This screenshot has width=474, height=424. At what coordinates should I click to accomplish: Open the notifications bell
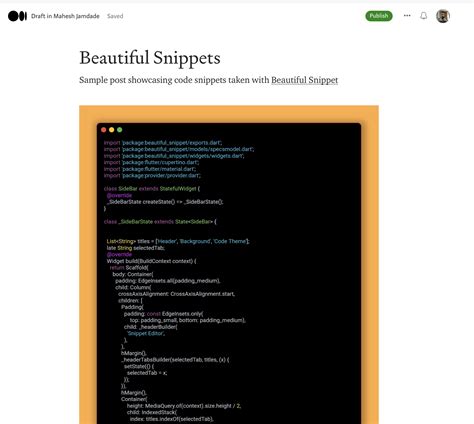click(x=423, y=16)
